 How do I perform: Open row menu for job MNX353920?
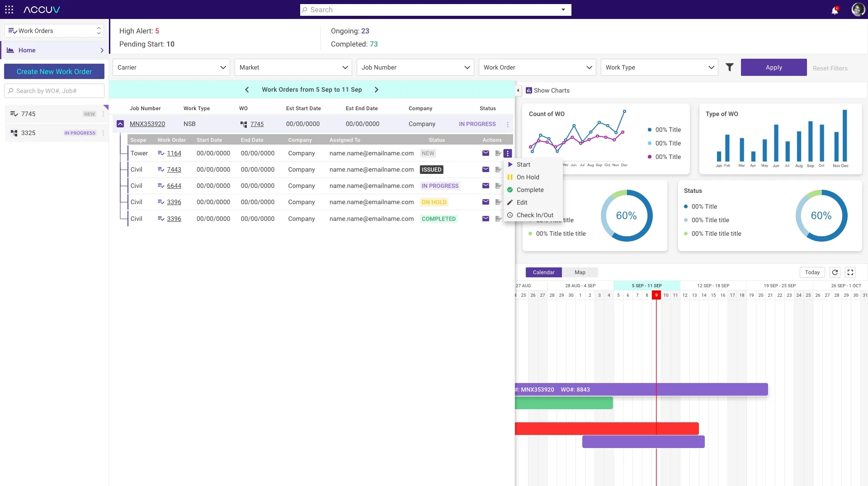click(x=508, y=124)
